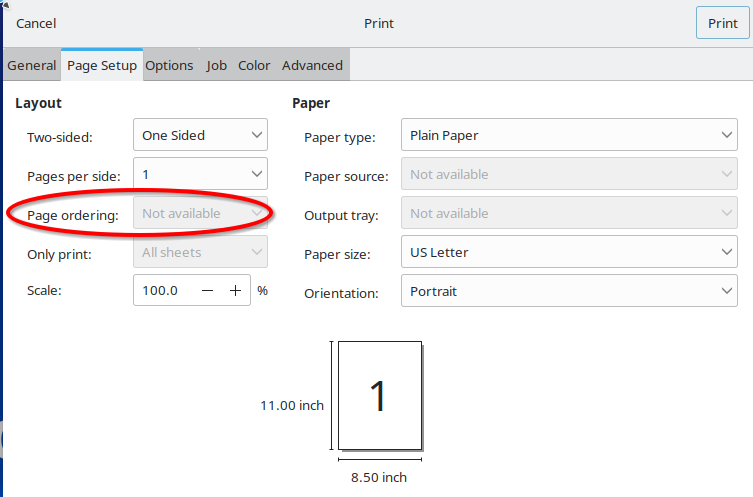The image size is (753, 497).
Task: Click the Scale value input field
Action: click(x=162, y=291)
